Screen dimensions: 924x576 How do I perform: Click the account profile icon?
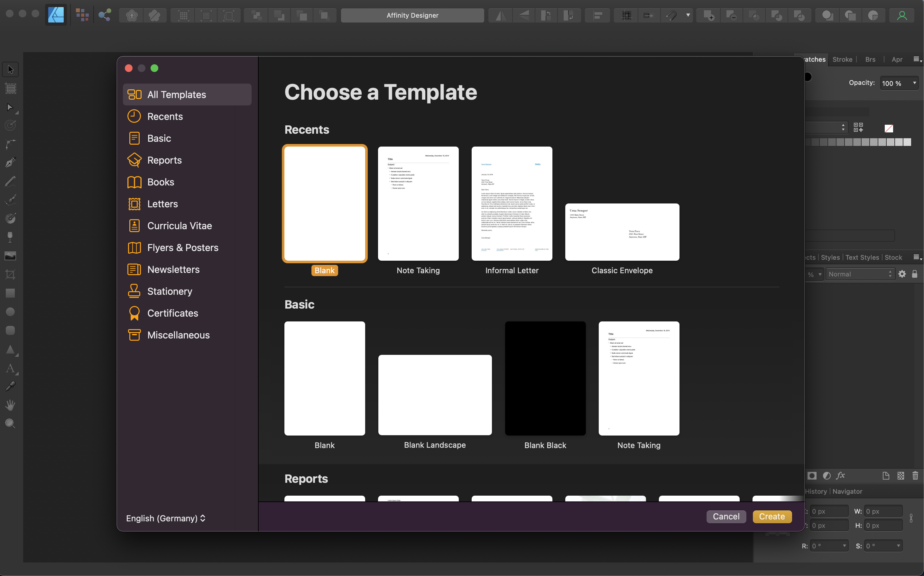(x=902, y=15)
